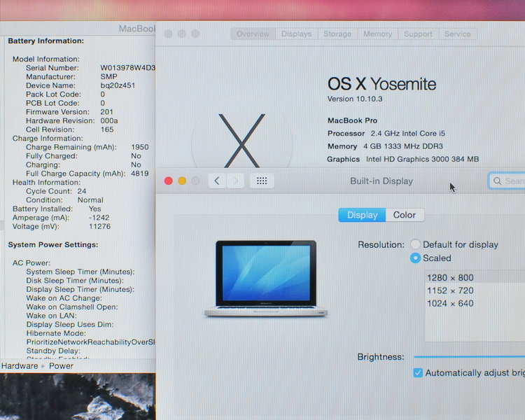Select Charge Remaining value 1950
Image resolution: width=525 pixels, height=420 pixels.
[139, 147]
